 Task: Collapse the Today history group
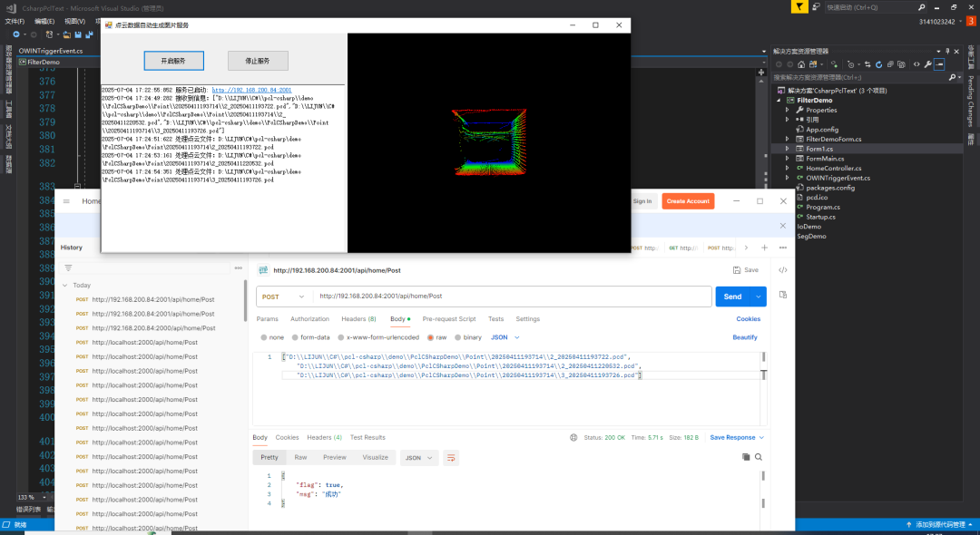point(64,285)
